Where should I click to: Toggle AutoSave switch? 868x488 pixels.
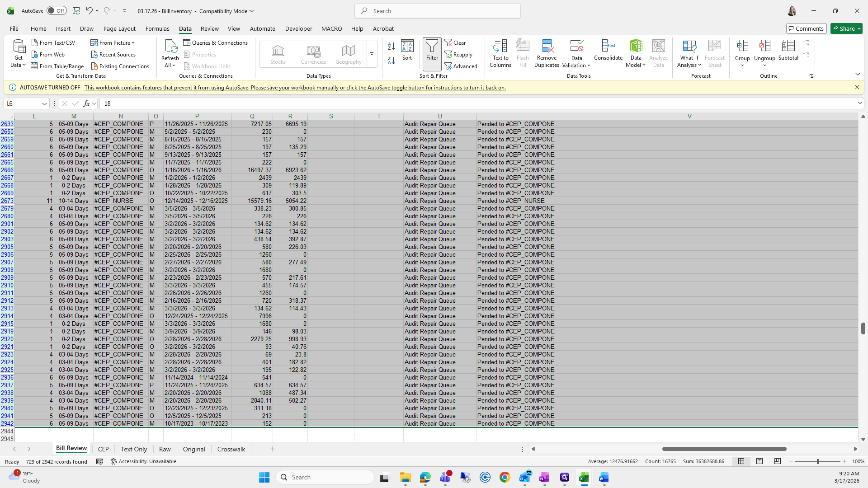pyautogui.click(x=57, y=11)
